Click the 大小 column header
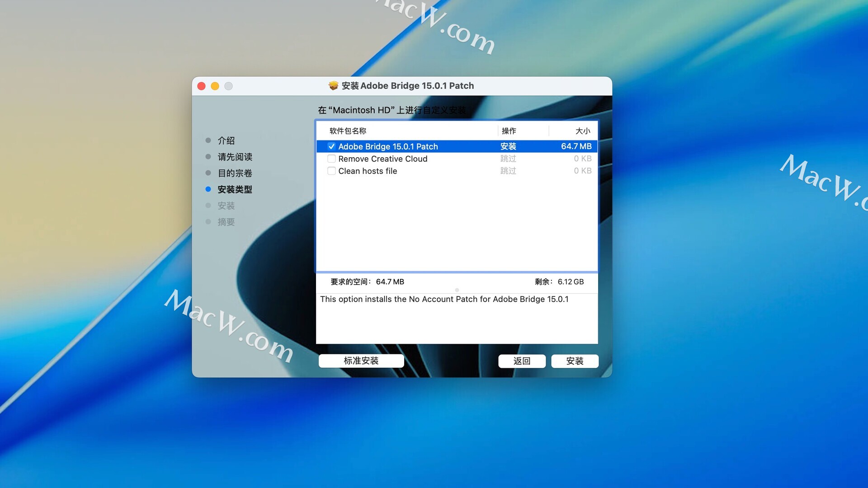Screen dimensions: 868x488 (583, 131)
